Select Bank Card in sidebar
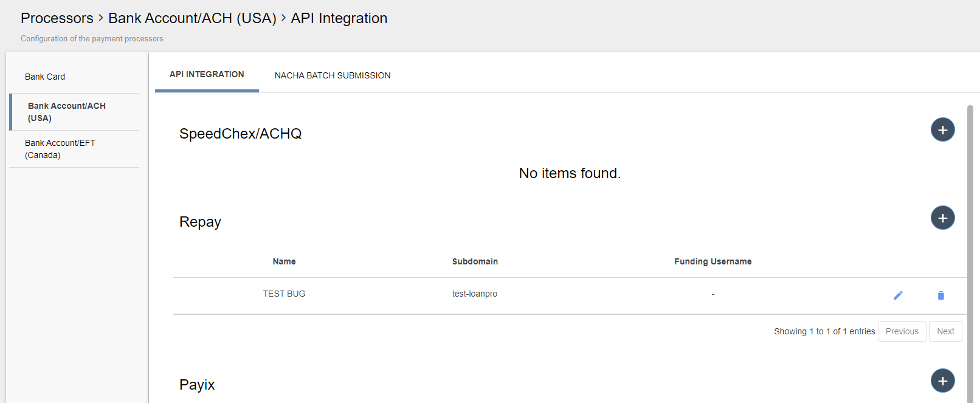Screen dimensions: 980x403 pos(74,77)
